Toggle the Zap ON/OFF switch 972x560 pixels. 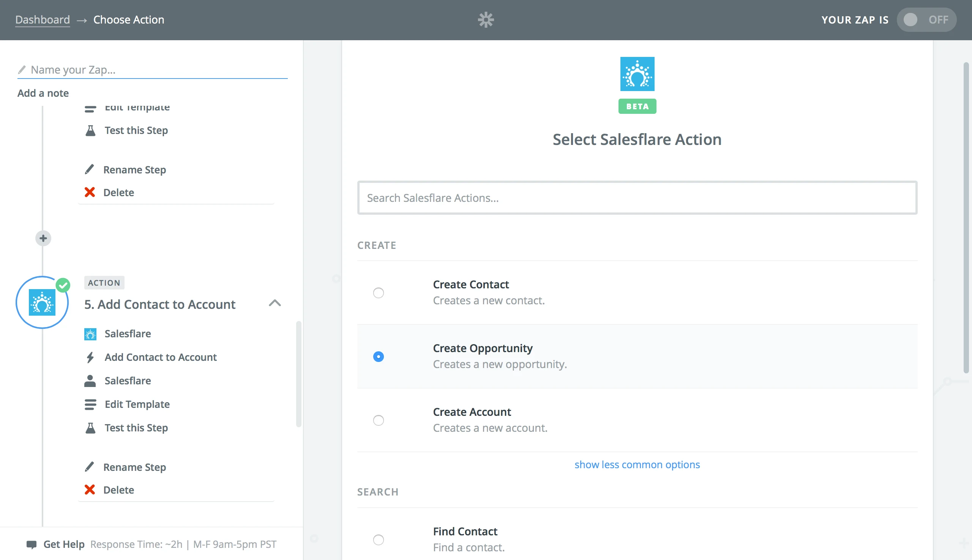pyautogui.click(x=926, y=20)
